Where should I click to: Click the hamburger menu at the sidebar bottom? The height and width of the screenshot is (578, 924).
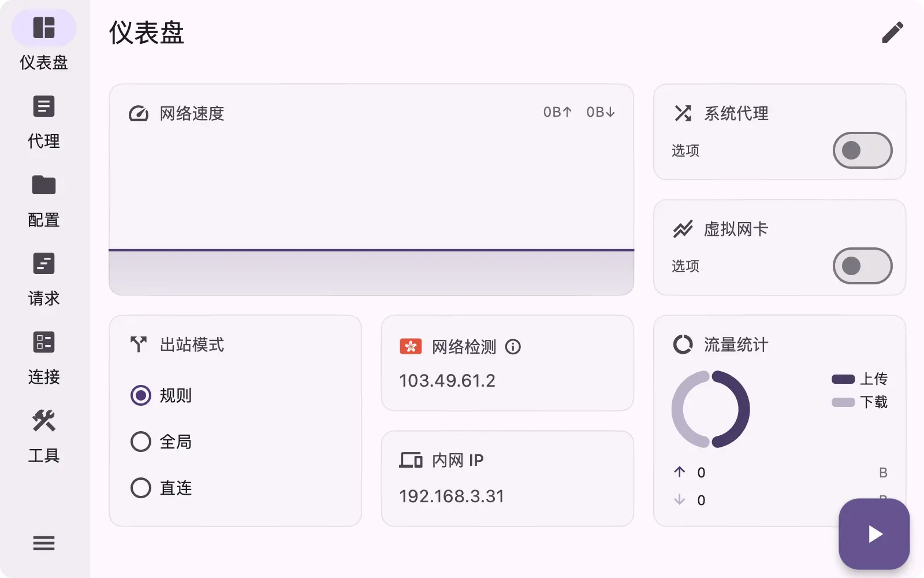click(x=43, y=543)
